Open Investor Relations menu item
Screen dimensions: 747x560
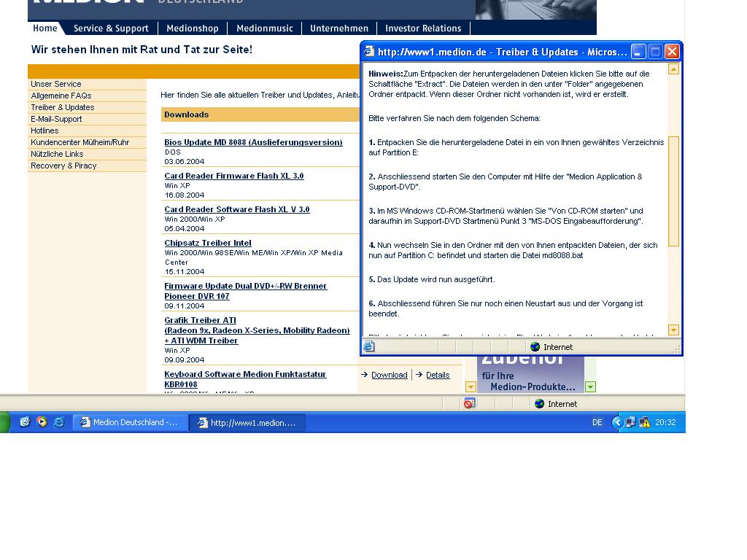point(423,28)
